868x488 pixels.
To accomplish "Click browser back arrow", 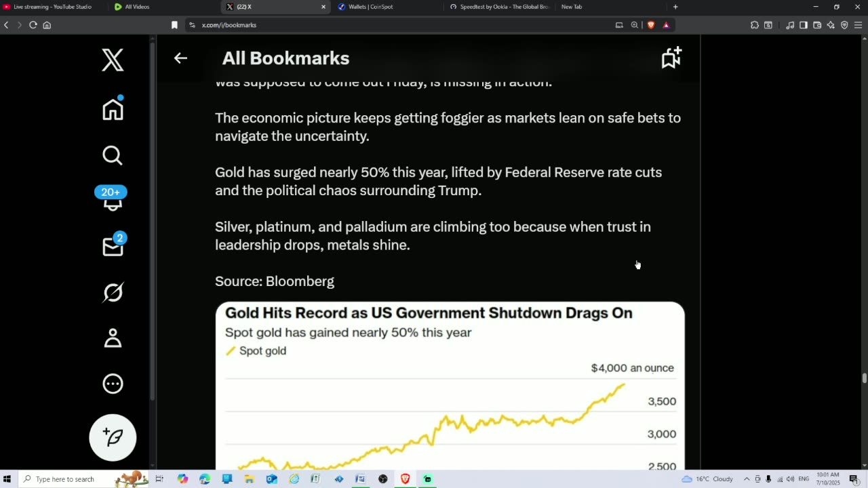I will point(6,25).
